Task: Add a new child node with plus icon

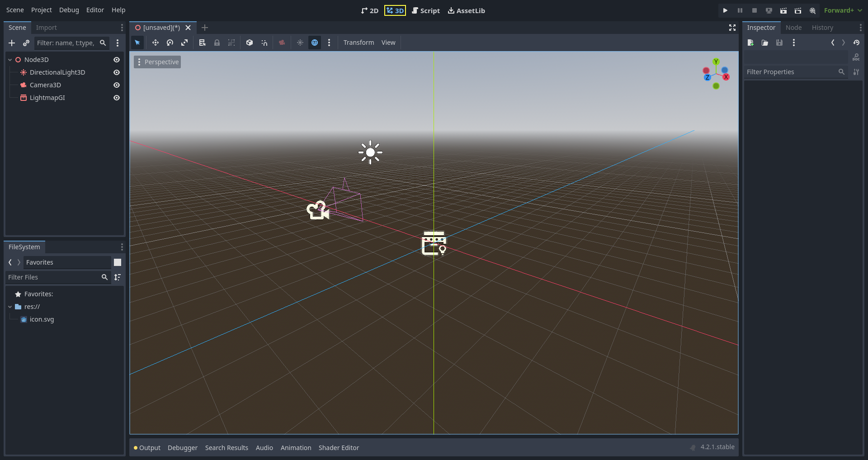Action: tap(12, 43)
